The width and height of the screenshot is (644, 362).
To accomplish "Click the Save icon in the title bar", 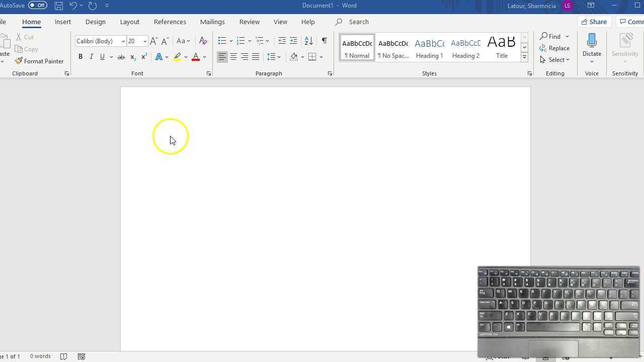I will tap(59, 6).
